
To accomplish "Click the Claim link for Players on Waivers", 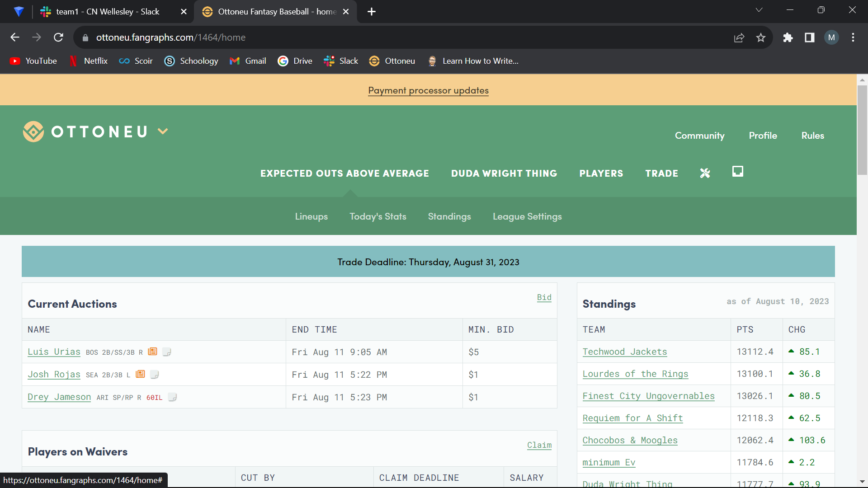I will (539, 445).
